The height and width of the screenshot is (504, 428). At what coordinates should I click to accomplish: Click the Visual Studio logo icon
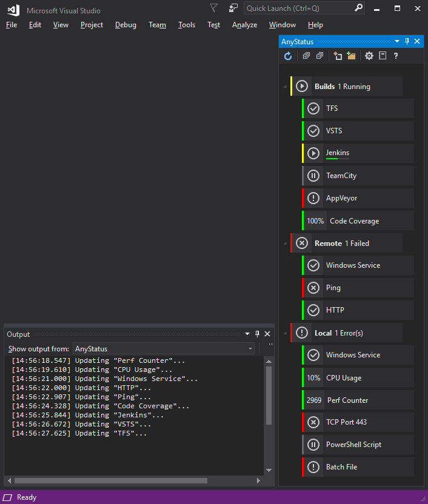13,11
